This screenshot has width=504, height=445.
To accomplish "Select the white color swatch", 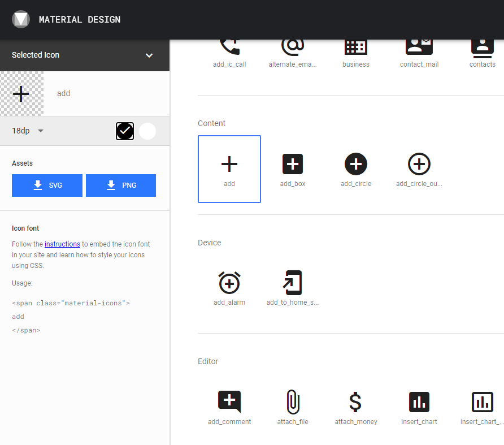I will pyautogui.click(x=147, y=131).
